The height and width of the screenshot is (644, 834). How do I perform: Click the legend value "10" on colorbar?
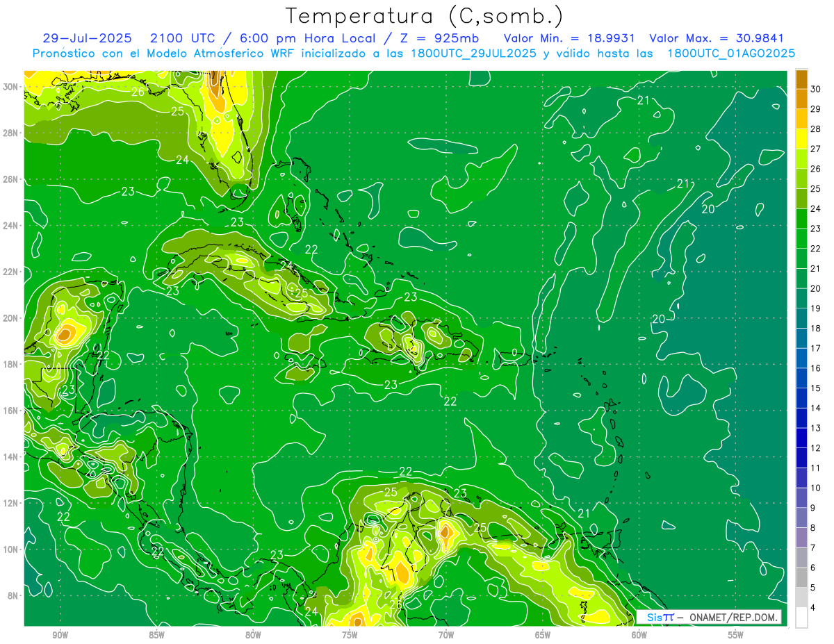pos(816,488)
